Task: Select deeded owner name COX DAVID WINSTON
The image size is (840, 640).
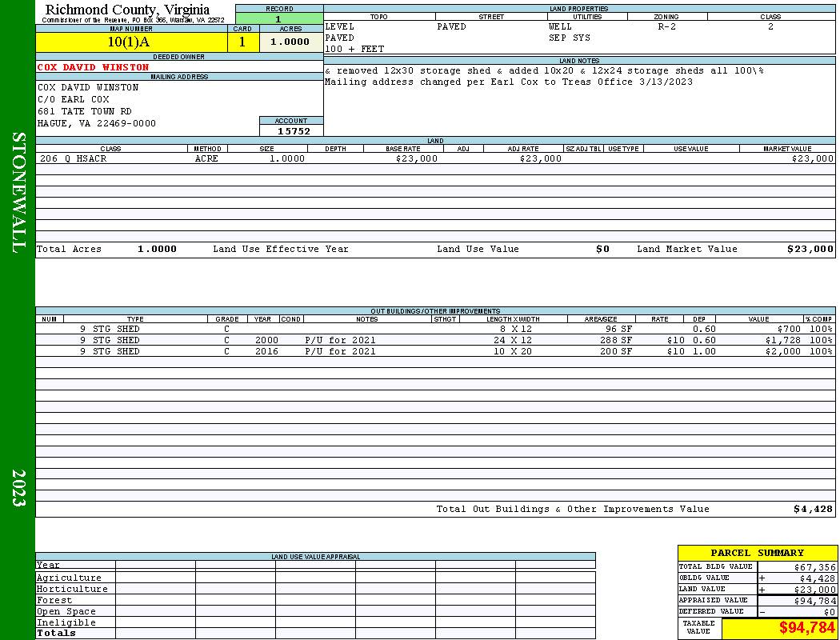Action: pyautogui.click(x=94, y=67)
